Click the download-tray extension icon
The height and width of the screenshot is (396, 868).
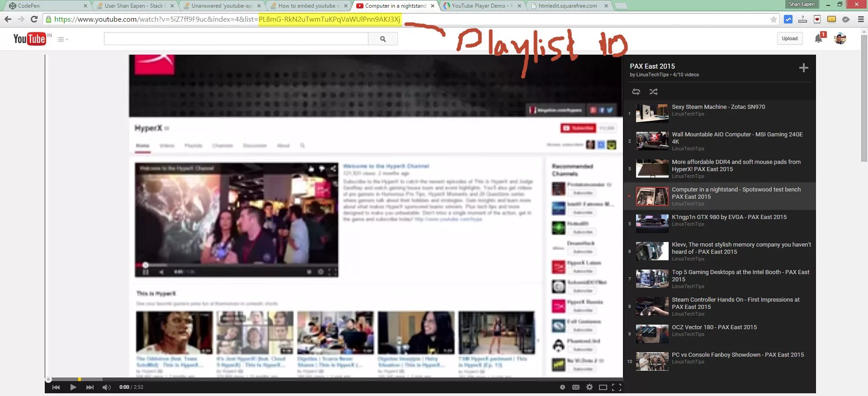pyautogui.click(x=802, y=19)
